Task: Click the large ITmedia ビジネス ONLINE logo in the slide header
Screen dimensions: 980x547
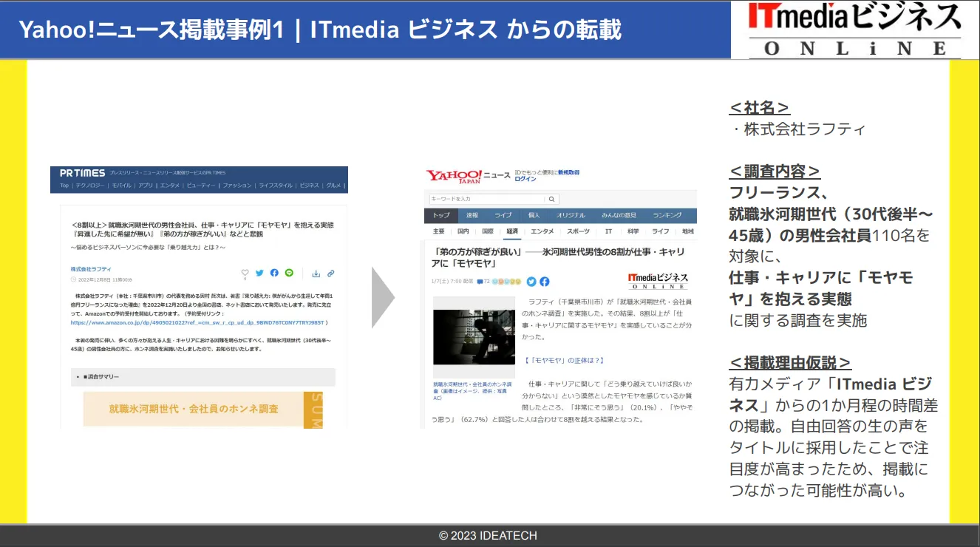Action: pos(855,30)
